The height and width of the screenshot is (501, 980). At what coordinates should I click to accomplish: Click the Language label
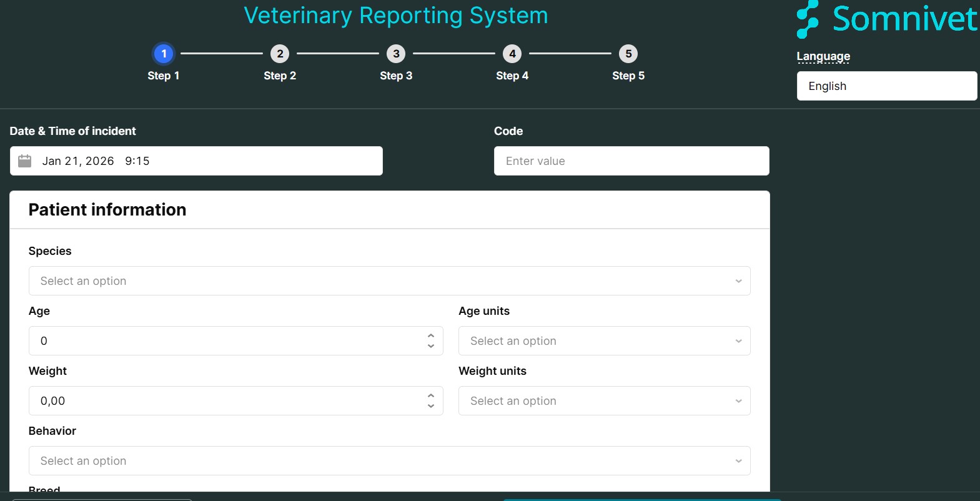tap(823, 56)
